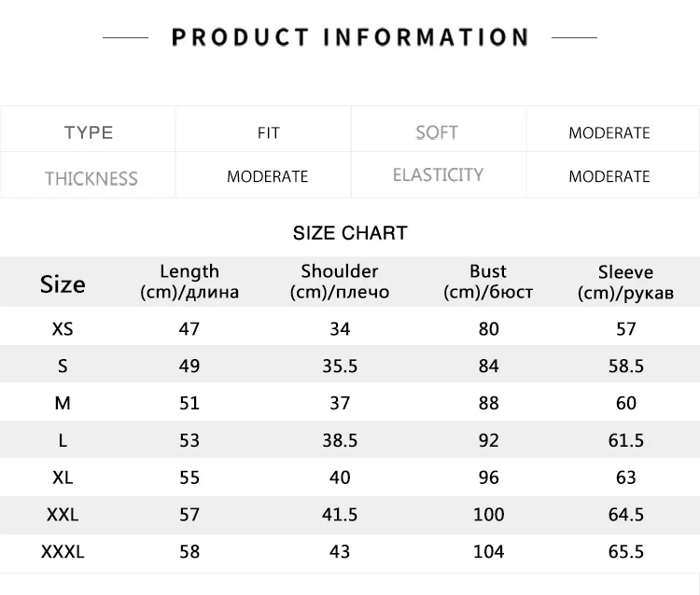Click the PRODUCT INFORMATION heading
The height and width of the screenshot is (595, 700).
coord(350,37)
